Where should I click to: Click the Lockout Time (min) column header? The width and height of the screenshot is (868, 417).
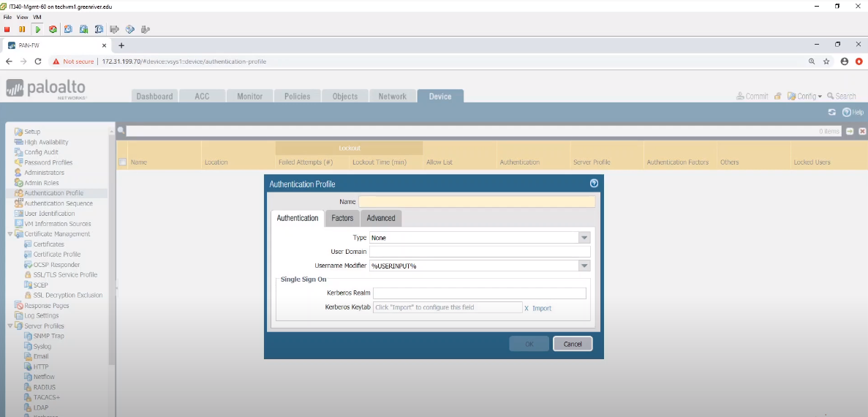click(380, 162)
